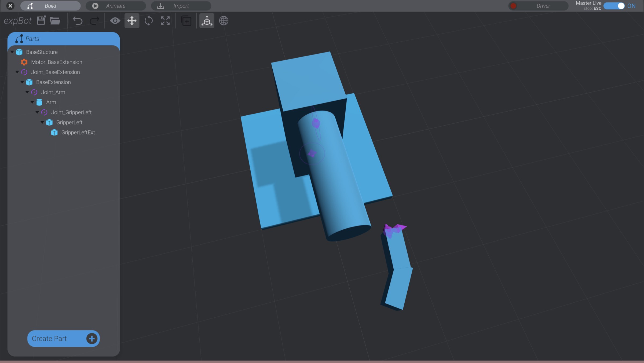
Task: Click the local axes gizmo icon
Action: [x=207, y=21]
